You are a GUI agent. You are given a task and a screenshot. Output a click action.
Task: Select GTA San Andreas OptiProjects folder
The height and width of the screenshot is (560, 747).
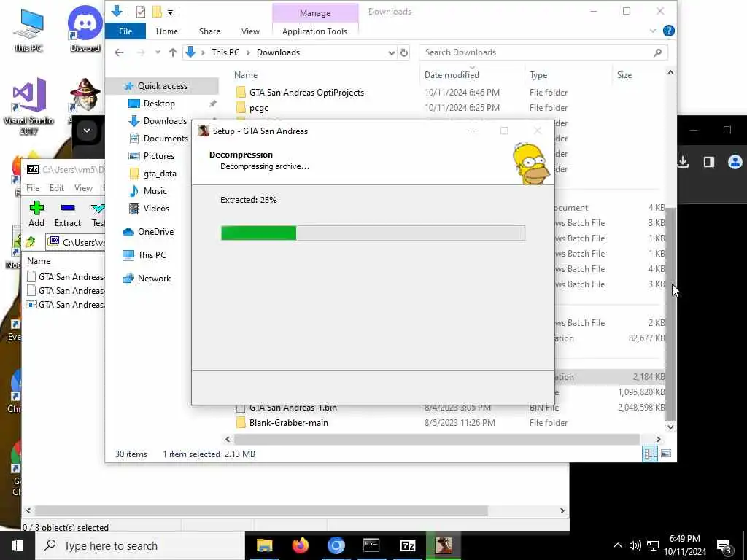point(306,93)
